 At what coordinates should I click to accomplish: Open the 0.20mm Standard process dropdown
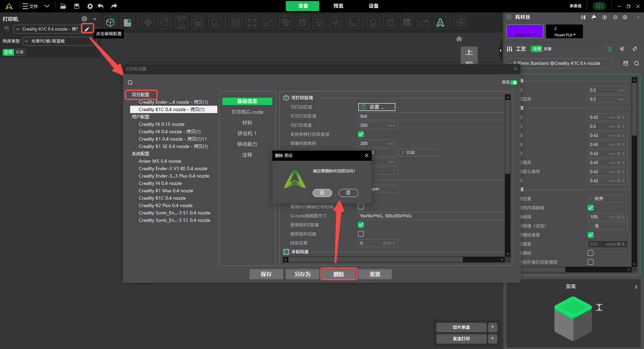pos(559,63)
